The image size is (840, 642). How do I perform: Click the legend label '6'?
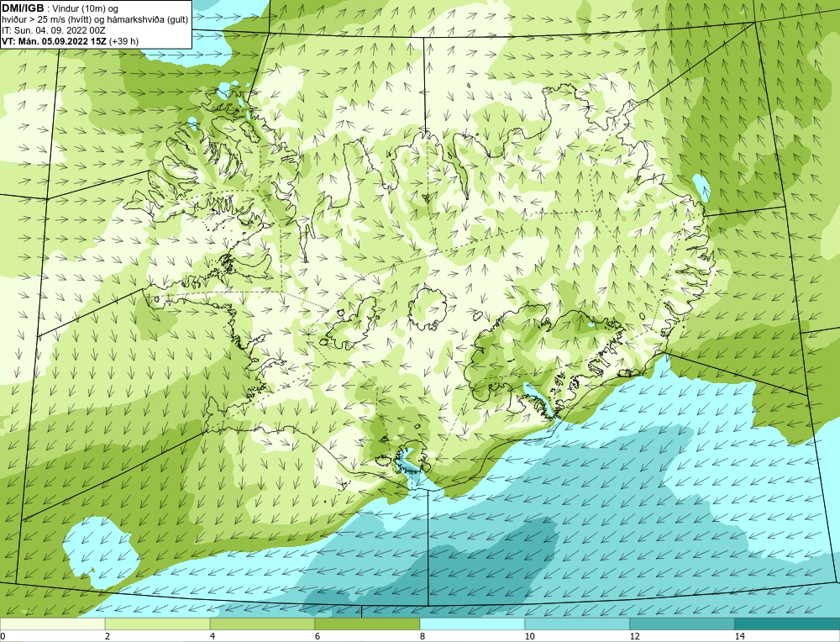point(318,636)
